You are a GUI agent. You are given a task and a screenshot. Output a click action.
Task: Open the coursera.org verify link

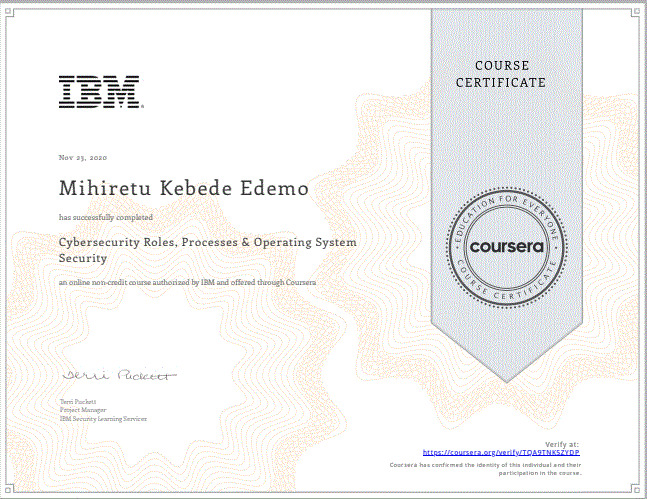pos(501,452)
